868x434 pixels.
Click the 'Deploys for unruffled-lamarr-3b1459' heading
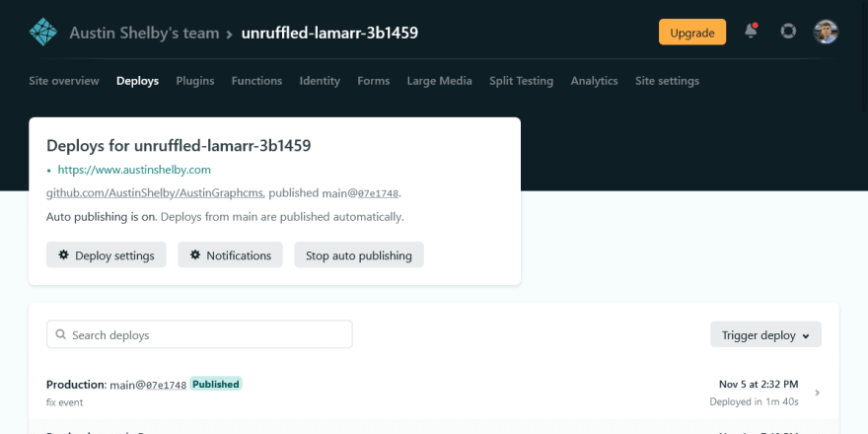179,146
